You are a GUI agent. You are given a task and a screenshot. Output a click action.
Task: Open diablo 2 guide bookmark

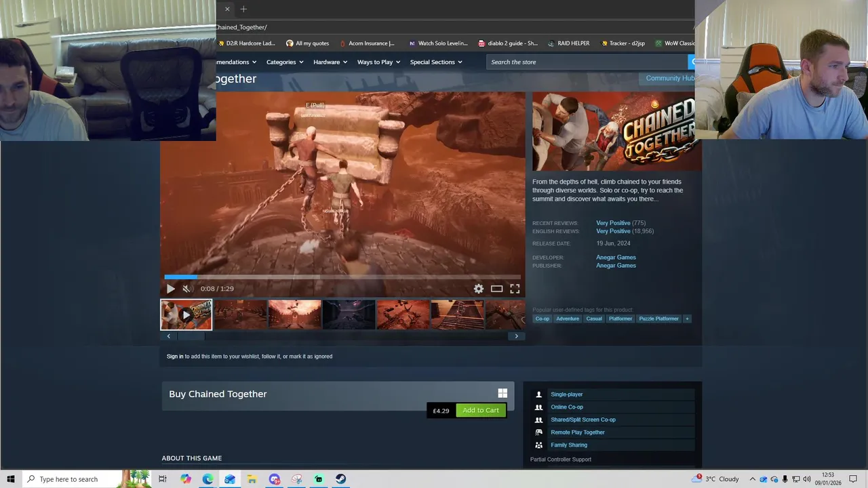[508, 43]
